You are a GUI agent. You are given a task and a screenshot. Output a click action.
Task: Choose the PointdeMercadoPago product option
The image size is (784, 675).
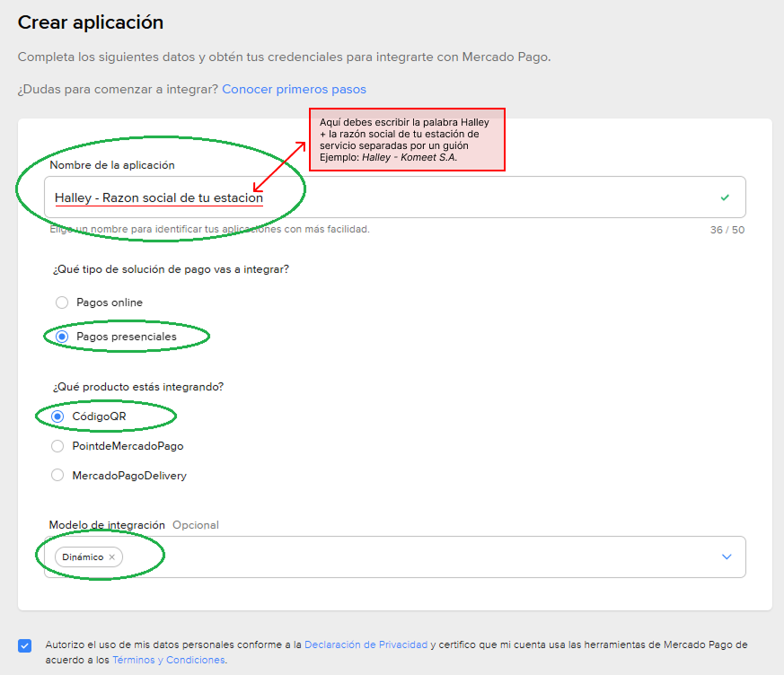57,446
